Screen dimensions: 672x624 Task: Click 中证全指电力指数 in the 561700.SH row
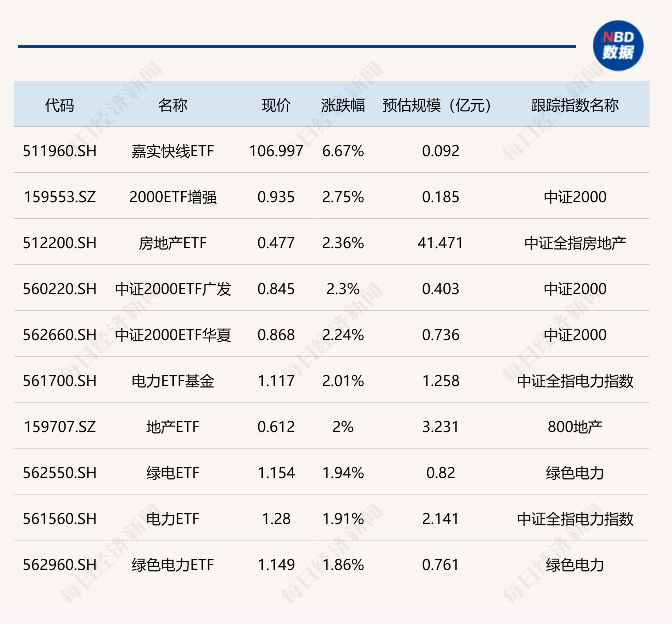click(x=575, y=381)
